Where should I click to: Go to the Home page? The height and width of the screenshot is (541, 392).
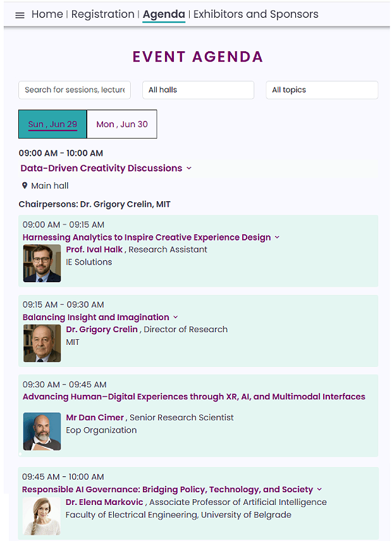[47, 15]
